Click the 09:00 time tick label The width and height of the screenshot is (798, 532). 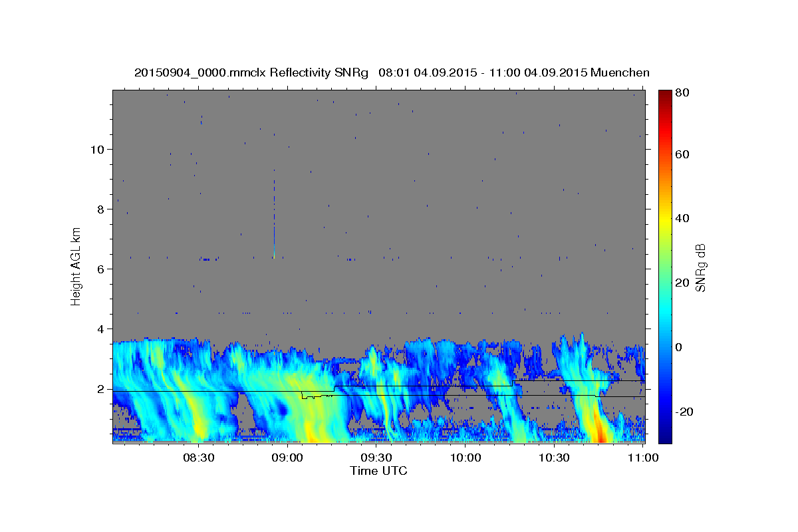[288, 458]
